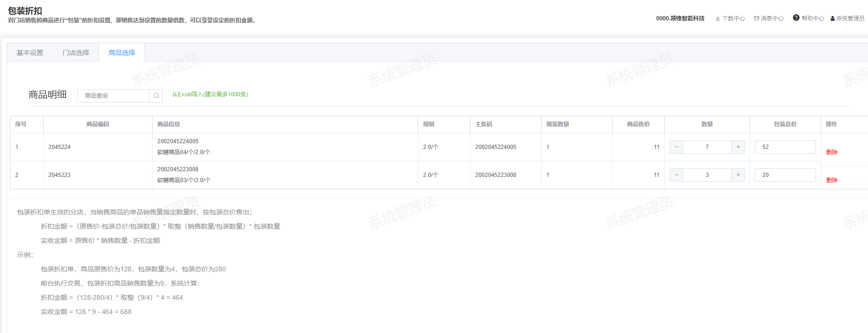The width and height of the screenshot is (868, 333).
Task: Click product name 软糖商品03/个/2.0/个
Action: click(x=184, y=180)
